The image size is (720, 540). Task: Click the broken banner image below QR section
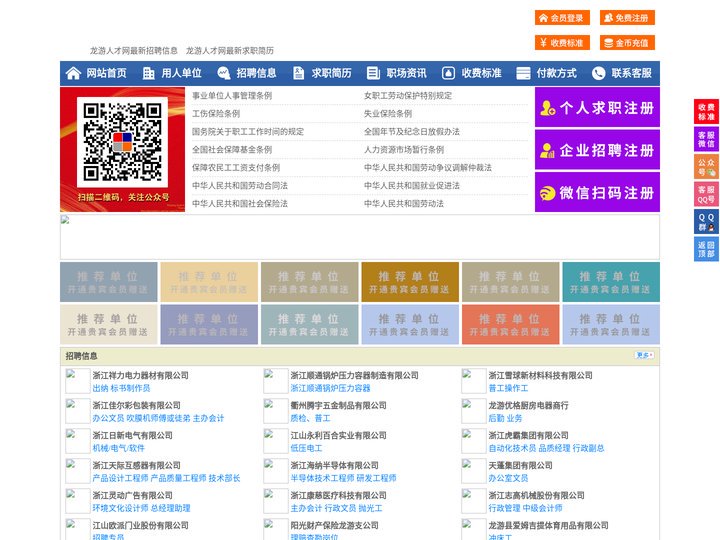tap(360, 237)
